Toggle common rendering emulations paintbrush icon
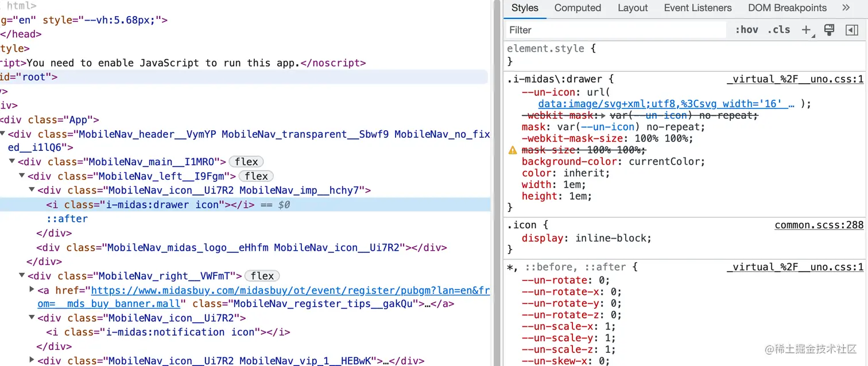 point(829,29)
